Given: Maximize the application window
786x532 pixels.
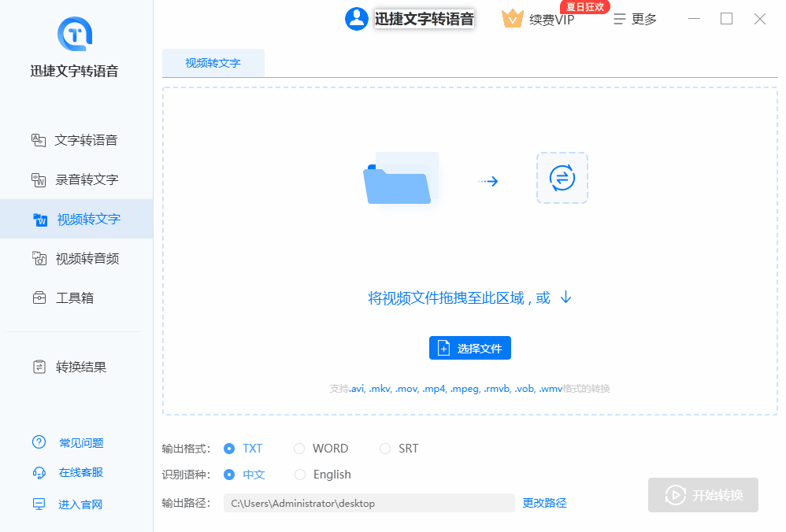Looking at the screenshot, I should [726, 19].
